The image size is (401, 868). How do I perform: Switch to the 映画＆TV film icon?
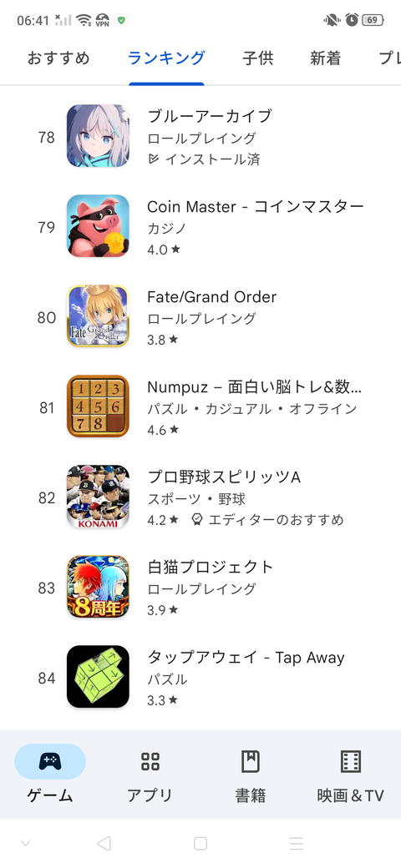pos(351,762)
